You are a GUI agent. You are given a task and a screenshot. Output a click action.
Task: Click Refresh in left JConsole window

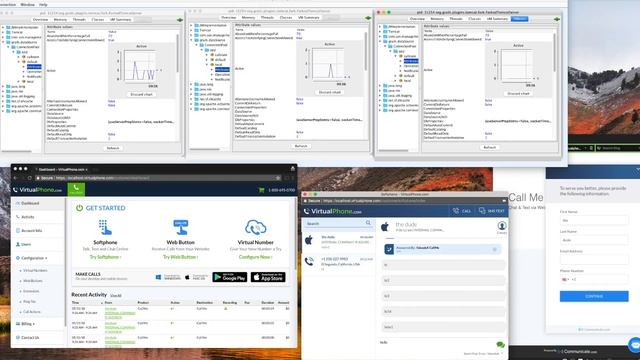click(x=113, y=148)
